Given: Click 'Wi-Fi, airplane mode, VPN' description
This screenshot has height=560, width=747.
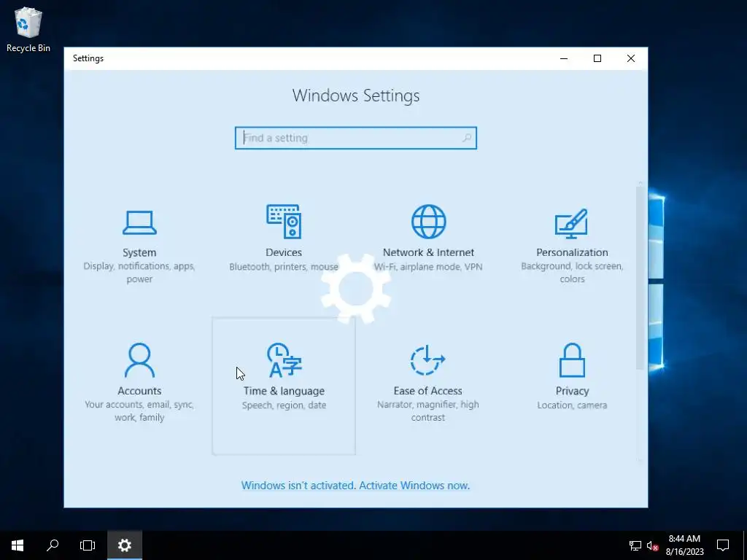Looking at the screenshot, I should tap(428, 267).
